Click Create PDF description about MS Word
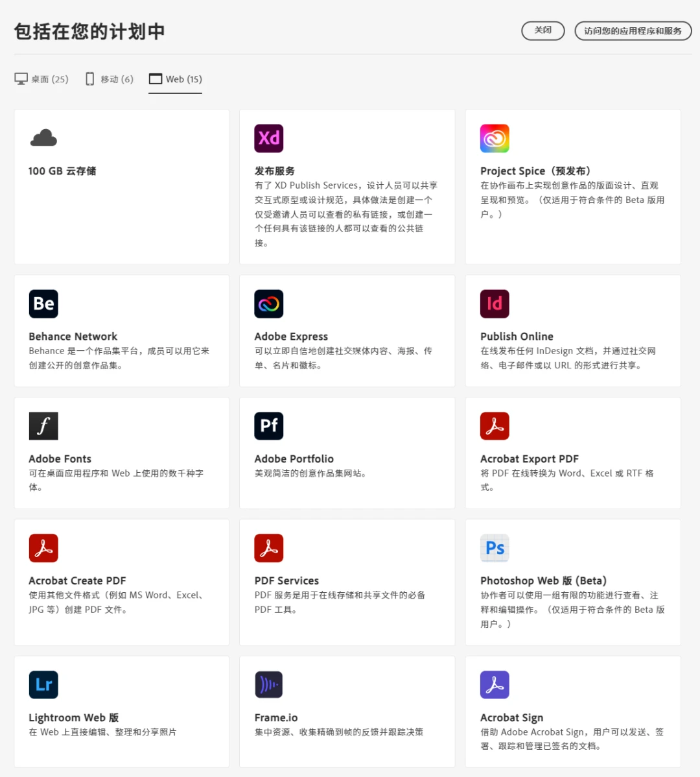The image size is (700, 777). [117, 602]
